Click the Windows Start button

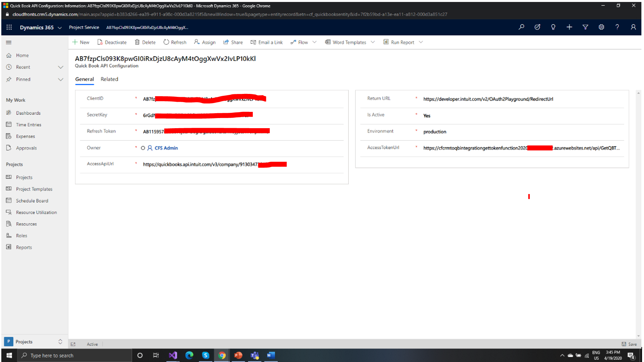click(x=9, y=355)
